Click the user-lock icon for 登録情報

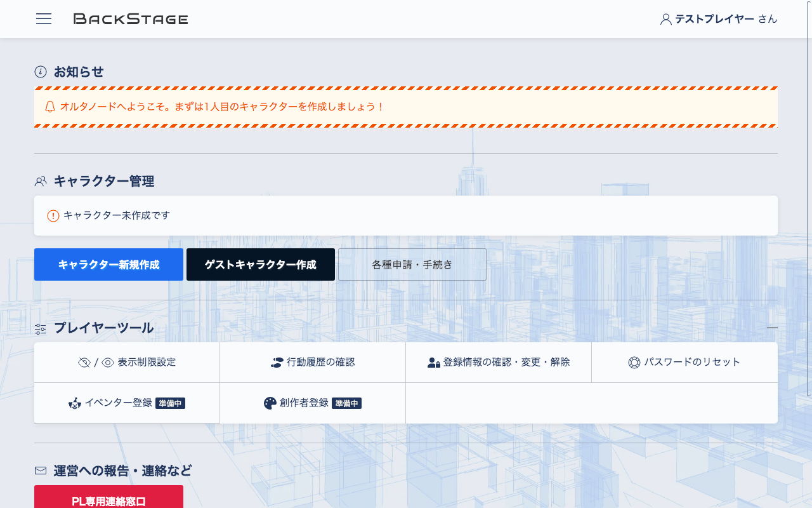434,363
